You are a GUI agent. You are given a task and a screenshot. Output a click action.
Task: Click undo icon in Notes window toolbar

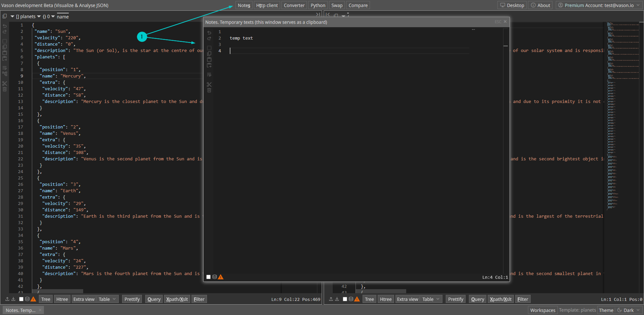pos(209,33)
